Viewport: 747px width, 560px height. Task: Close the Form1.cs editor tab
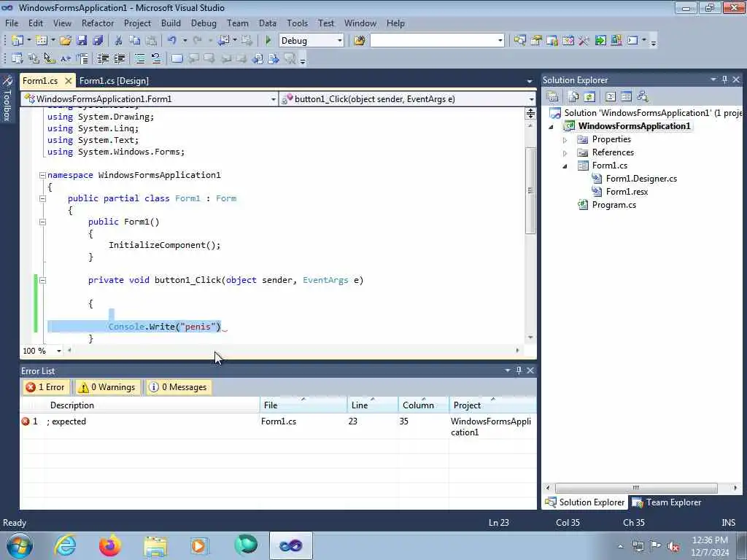tap(68, 81)
